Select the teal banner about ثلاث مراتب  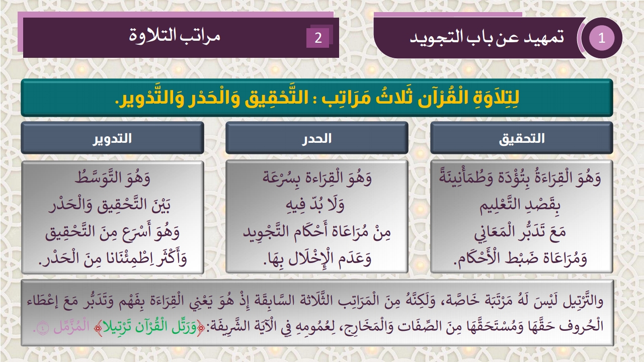317,98
